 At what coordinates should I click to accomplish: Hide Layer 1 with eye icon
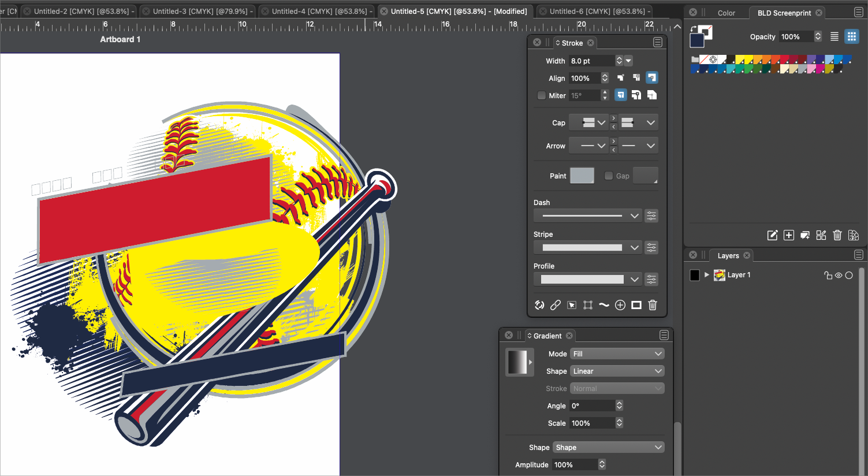click(x=839, y=276)
